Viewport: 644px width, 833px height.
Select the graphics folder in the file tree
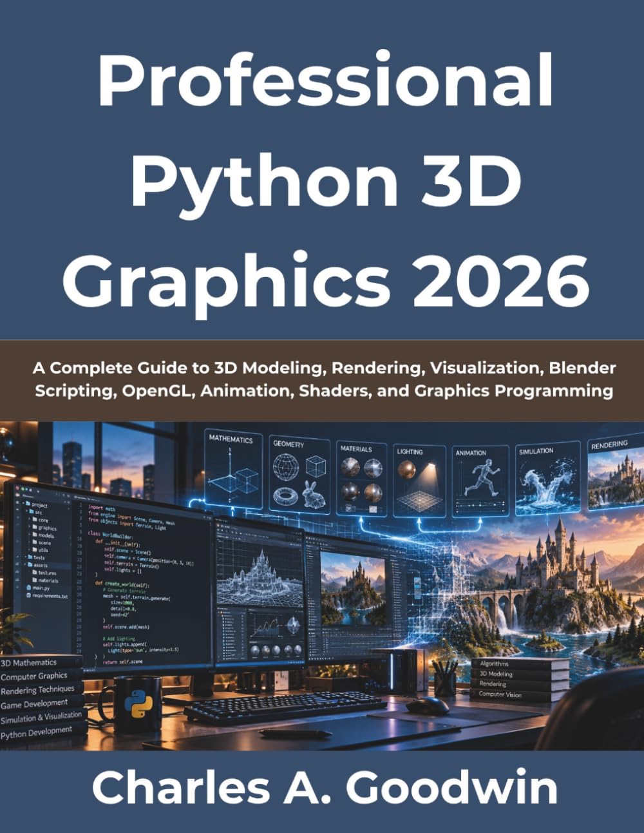[44, 528]
